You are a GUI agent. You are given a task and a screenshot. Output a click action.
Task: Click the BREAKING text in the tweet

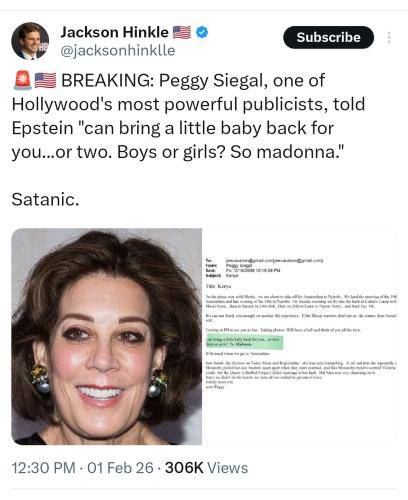[x=107, y=80]
